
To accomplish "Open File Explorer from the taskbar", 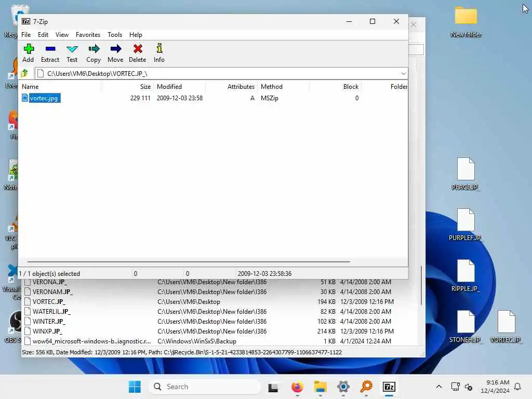I will [320, 387].
